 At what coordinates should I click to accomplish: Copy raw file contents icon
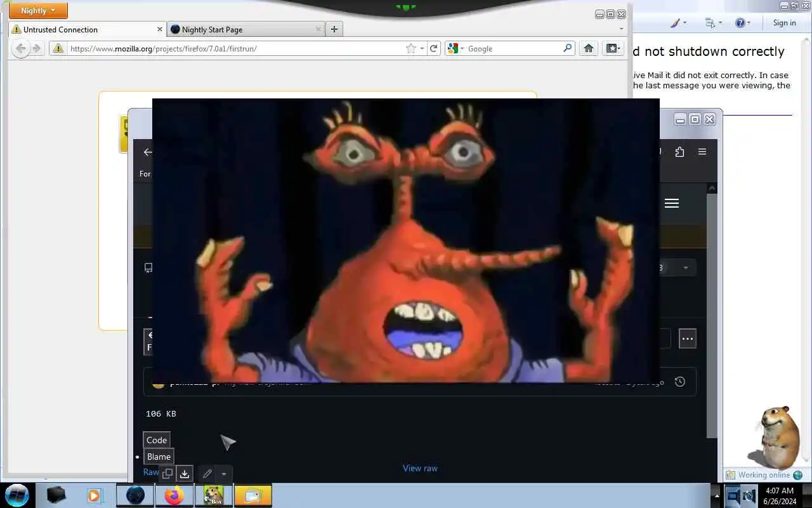167,474
